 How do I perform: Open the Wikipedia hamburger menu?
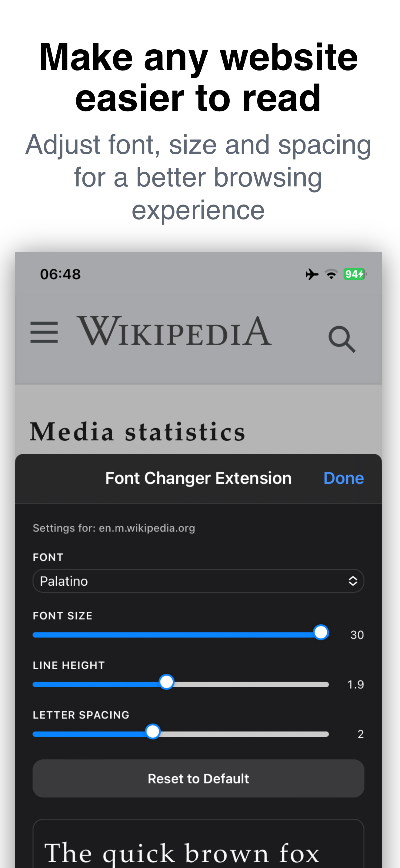coord(44,332)
